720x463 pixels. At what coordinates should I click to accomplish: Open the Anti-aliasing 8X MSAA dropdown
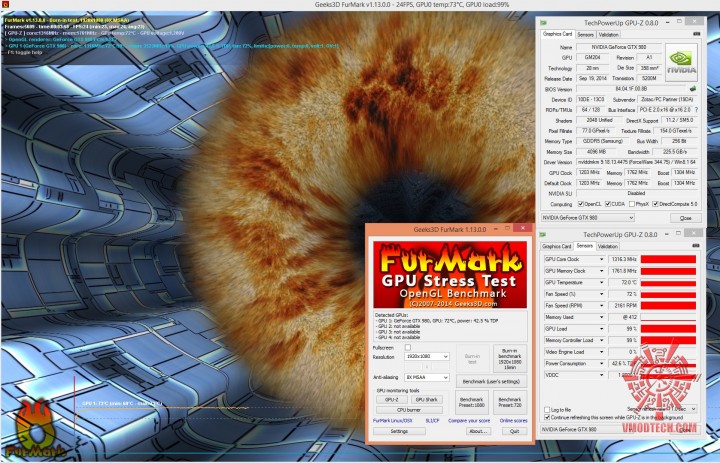[427, 377]
